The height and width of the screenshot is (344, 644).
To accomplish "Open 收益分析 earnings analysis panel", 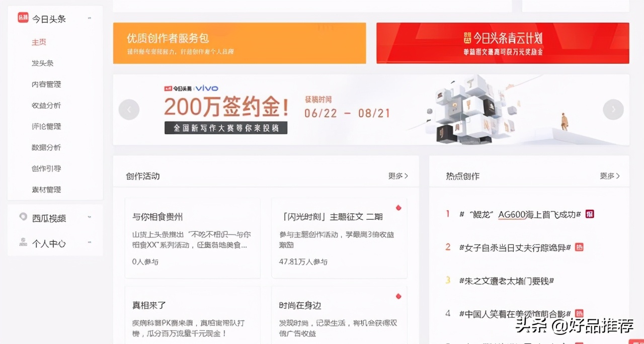I will pyautogui.click(x=46, y=105).
